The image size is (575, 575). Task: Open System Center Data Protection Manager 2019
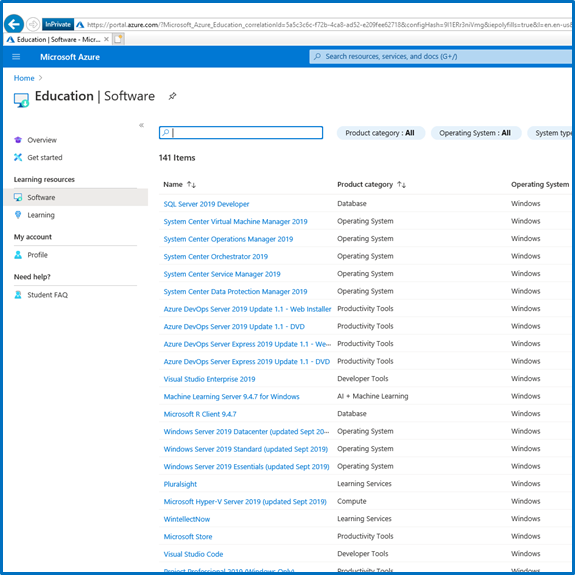point(235,292)
